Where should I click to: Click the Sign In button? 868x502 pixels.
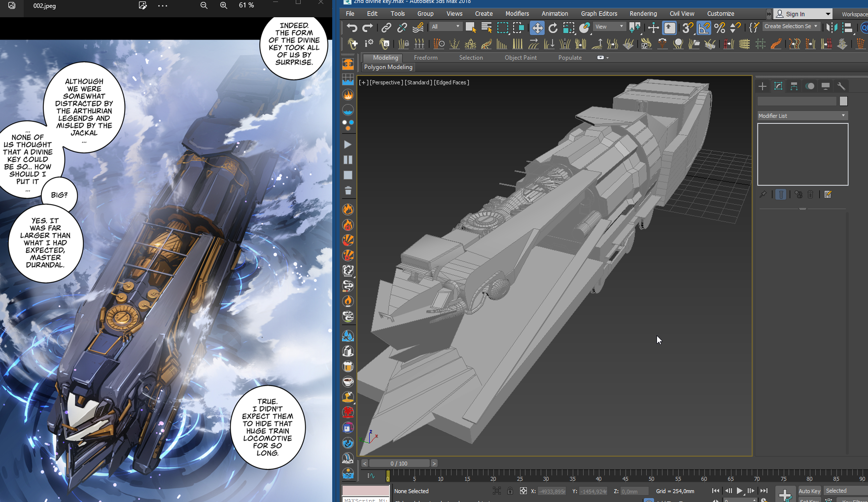pyautogui.click(x=795, y=14)
